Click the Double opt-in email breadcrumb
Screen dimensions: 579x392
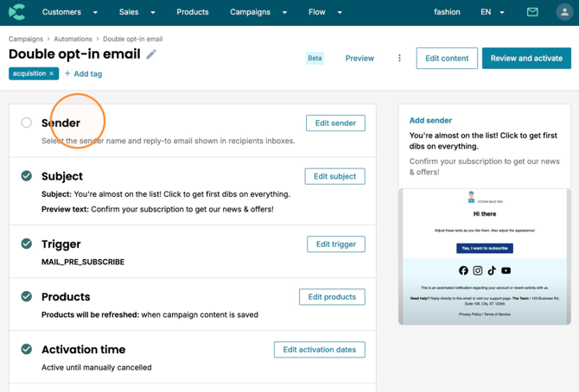(132, 39)
